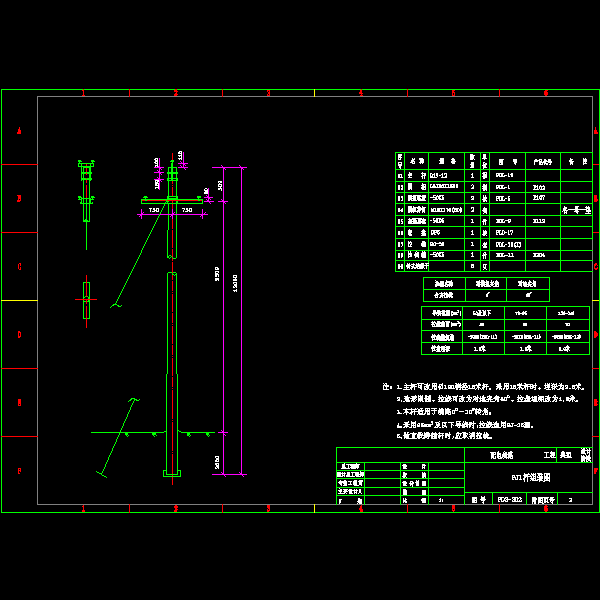Image resolution: width=600 pixels, height=600 pixels.
Task: Select the FCL-17 cell in the parts table
Action: click(x=503, y=232)
